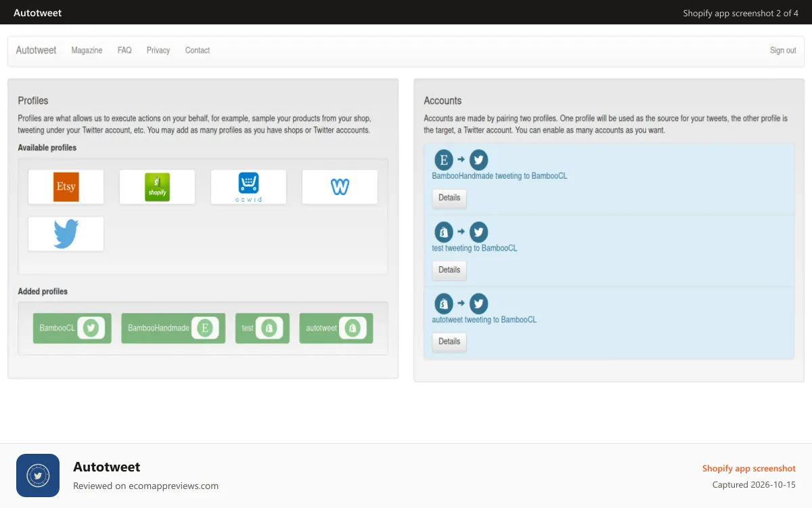Add a Shopify profile

coord(157,187)
